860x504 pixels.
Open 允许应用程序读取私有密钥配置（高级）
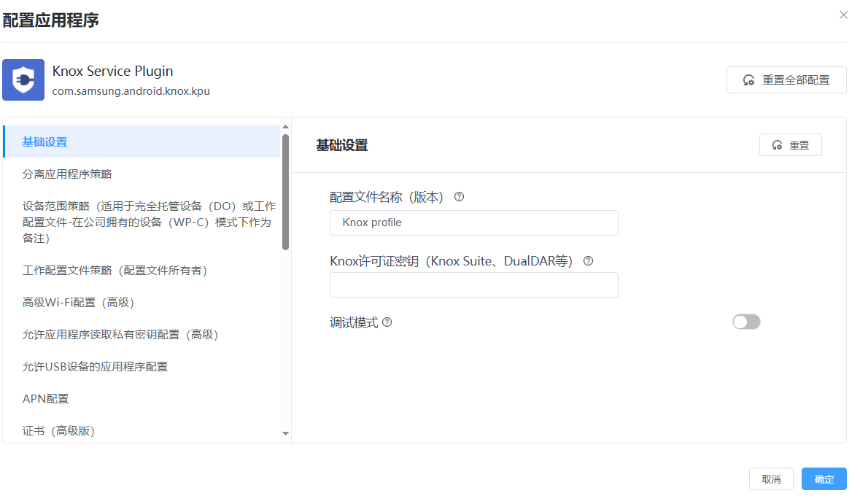click(142, 335)
